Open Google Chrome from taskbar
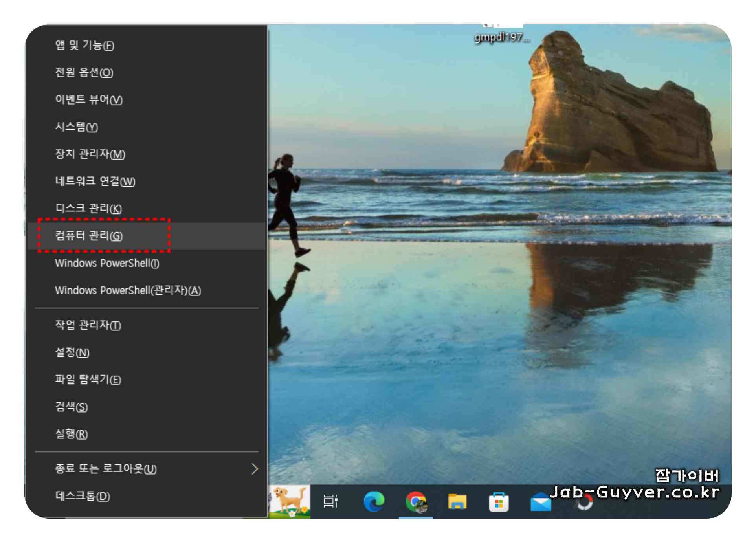Viewport: 756px width, 543px height. [x=416, y=502]
